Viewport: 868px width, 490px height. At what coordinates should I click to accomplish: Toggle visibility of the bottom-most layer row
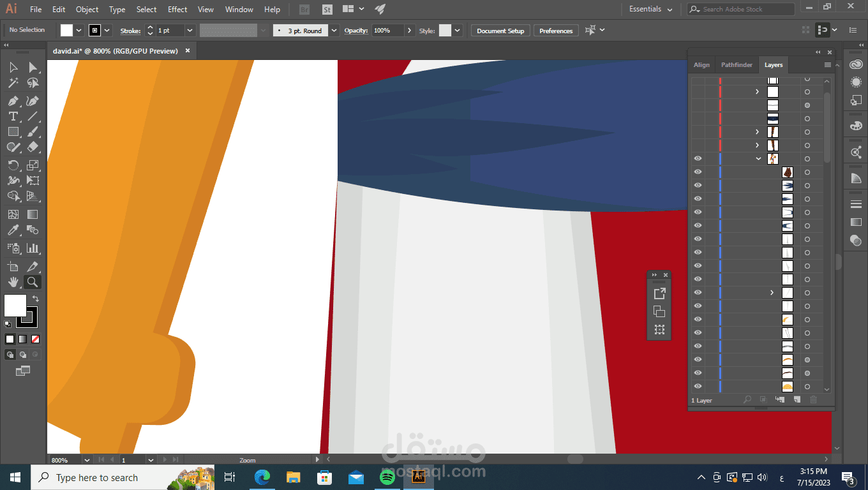point(698,386)
